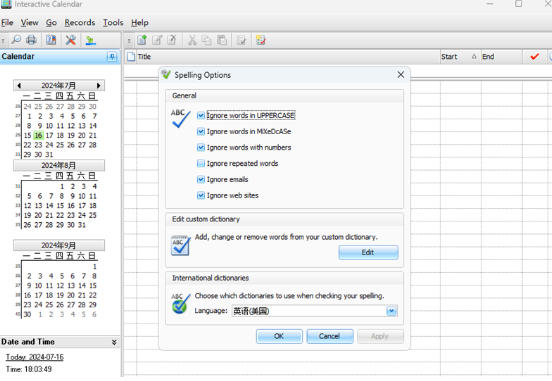The height and width of the screenshot is (381, 552).
Task: Click the Interactive Calendar app icon
Action: click(6, 4)
